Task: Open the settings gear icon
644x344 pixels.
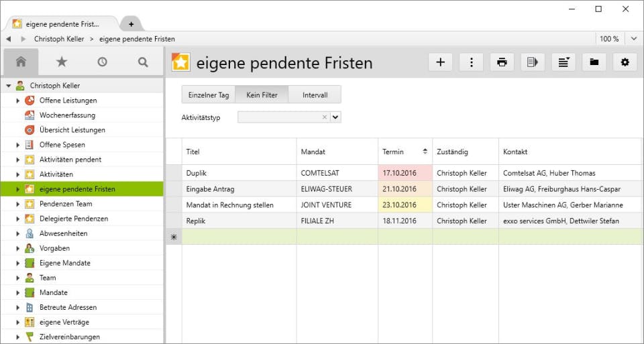Action: [x=625, y=62]
